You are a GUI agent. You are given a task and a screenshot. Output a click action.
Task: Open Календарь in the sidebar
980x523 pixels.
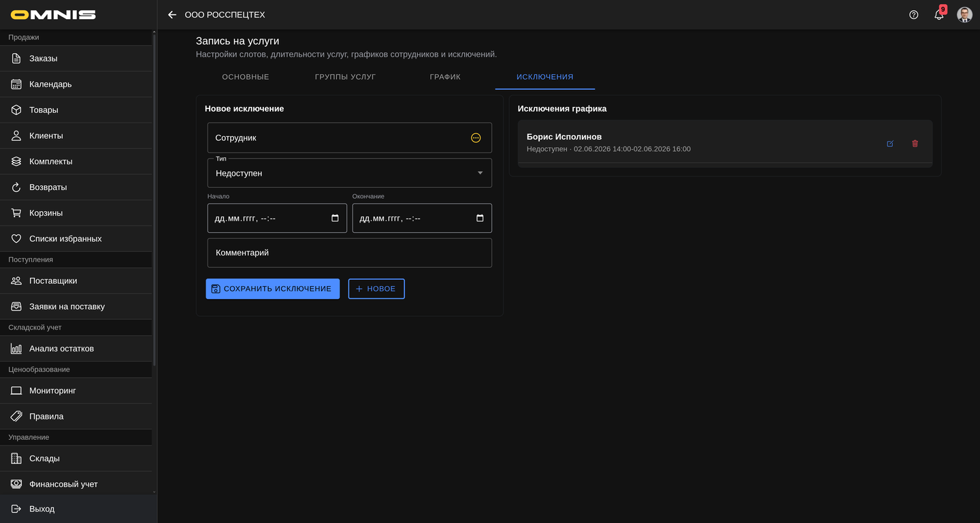coord(76,84)
